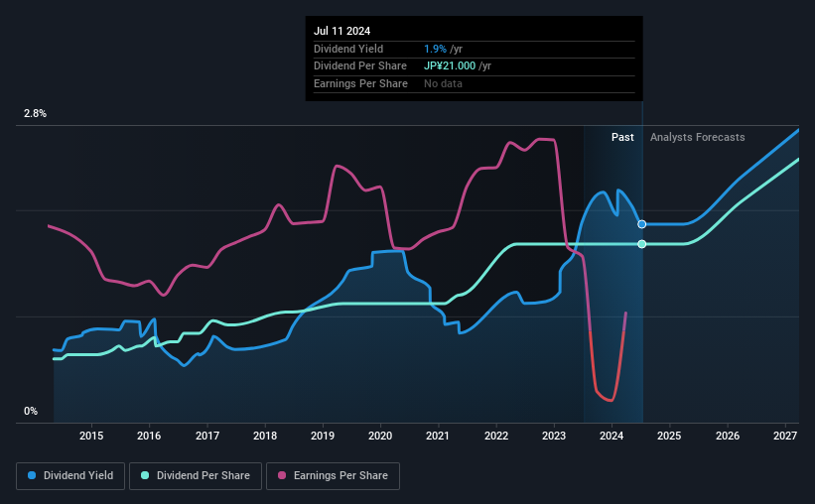Click the 2.8% y-axis label
This screenshot has height=504, width=815.
point(35,113)
